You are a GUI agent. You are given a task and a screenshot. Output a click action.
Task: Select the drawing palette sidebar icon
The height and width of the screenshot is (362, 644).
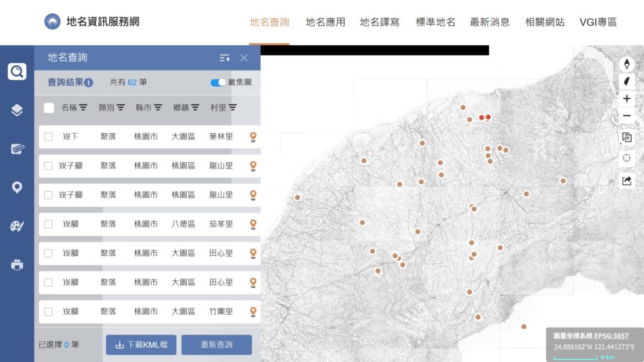coord(17,226)
